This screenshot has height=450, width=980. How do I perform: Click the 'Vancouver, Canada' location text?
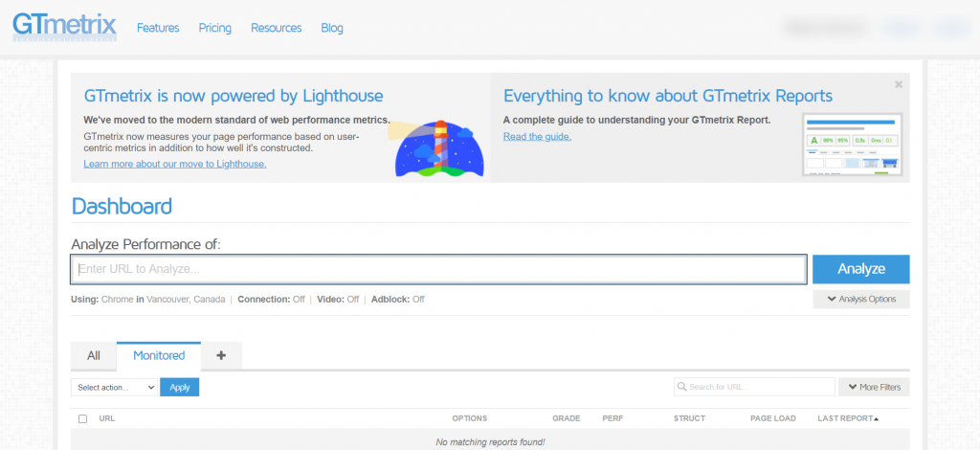(186, 300)
